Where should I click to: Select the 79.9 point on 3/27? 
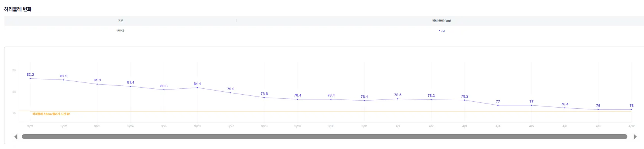[231, 93]
